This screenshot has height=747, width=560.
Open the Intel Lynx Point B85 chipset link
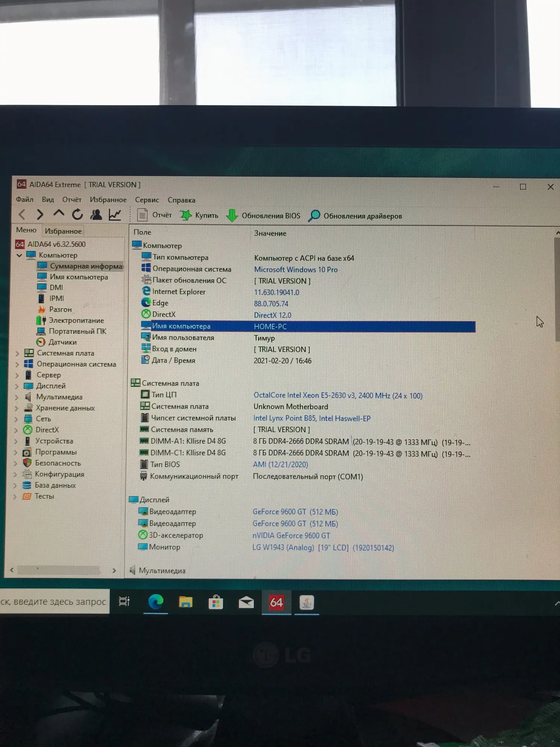pyautogui.click(x=312, y=418)
